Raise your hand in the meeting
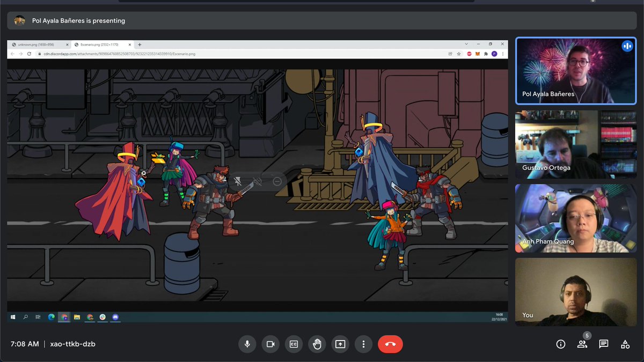This screenshot has height=362, width=644. point(317,344)
